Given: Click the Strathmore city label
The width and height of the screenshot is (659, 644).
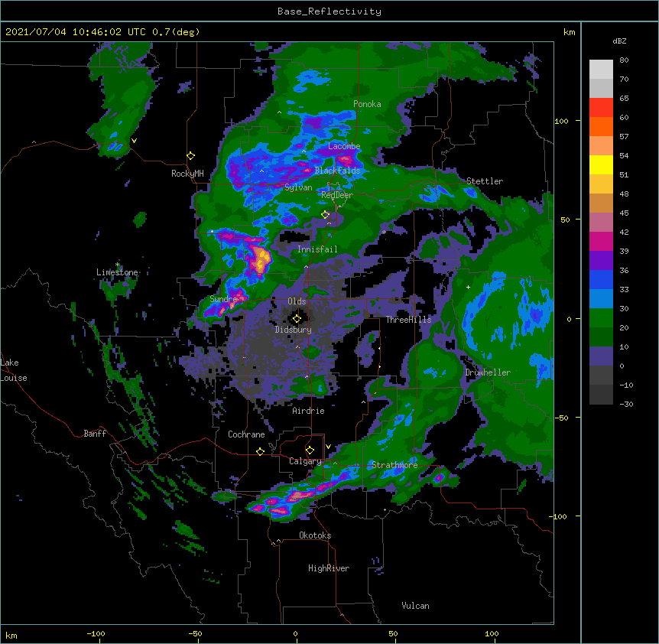Looking at the screenshot, I should pyautogui.click(x=394, y=465).
